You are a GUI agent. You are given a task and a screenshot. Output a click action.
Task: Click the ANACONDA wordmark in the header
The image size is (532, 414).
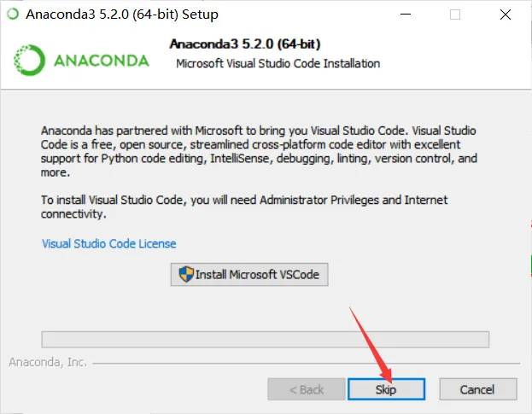102,61
